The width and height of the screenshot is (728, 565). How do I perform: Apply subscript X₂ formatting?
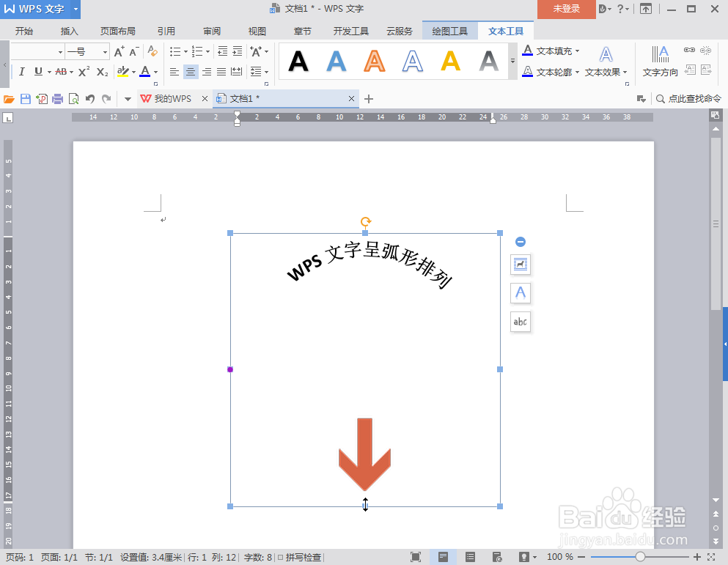(x=102, y=72)
